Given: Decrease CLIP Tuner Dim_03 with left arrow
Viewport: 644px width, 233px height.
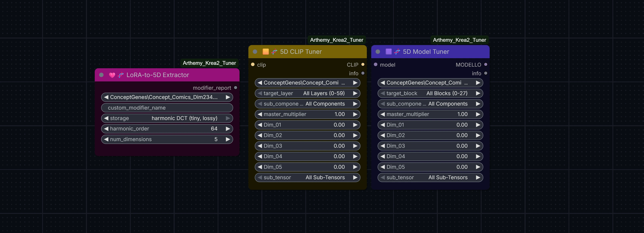Looking at the screenshot, I should coord(260,146).
